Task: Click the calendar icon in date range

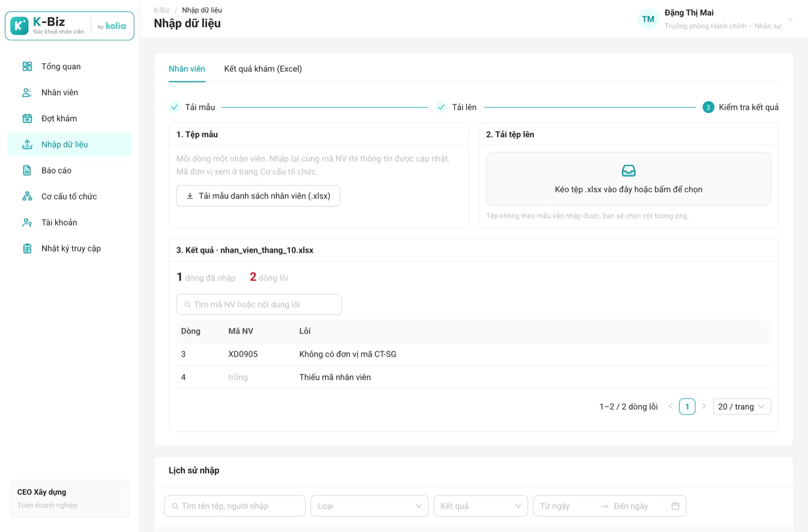Action: point(675,506)
